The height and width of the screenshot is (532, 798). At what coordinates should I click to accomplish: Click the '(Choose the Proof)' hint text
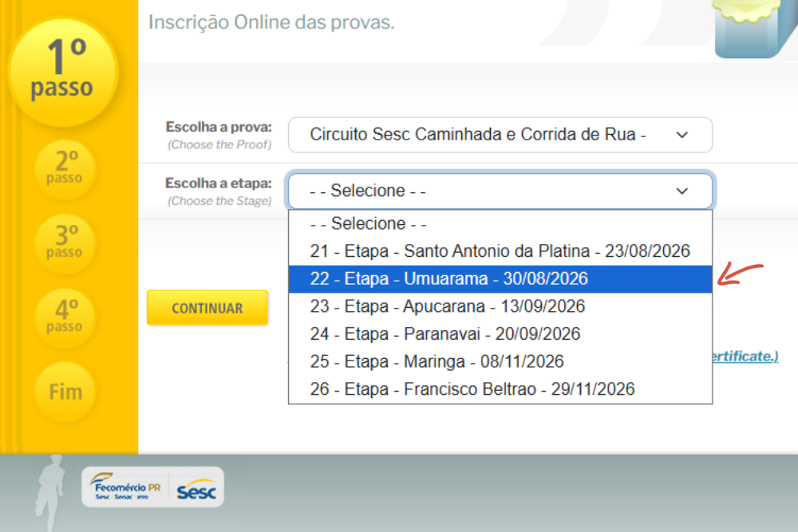(x=219, y=145)
